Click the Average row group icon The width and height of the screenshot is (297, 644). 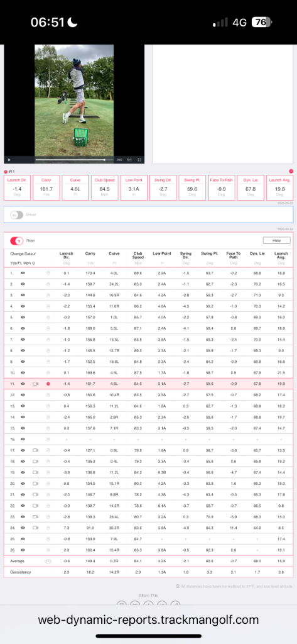click(x=48, y=561)
